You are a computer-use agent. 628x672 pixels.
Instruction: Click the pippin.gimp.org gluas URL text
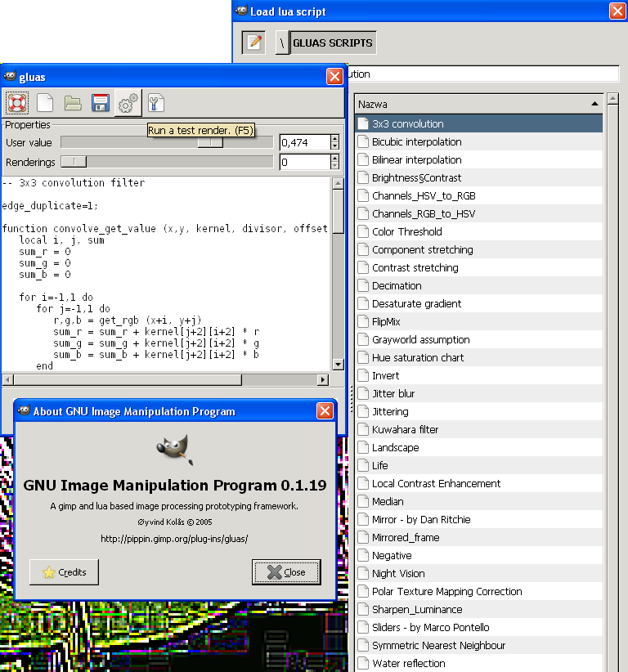tap(174, 539)
